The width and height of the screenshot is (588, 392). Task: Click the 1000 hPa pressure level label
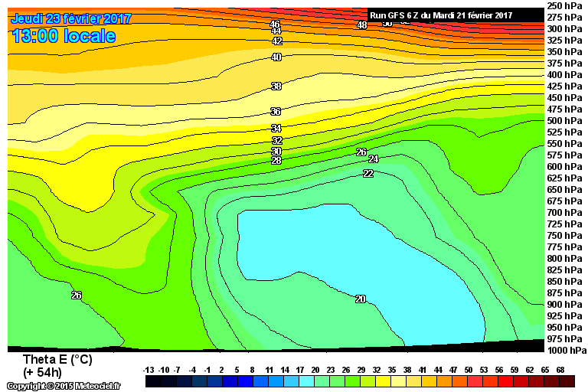tap(567, 351)
